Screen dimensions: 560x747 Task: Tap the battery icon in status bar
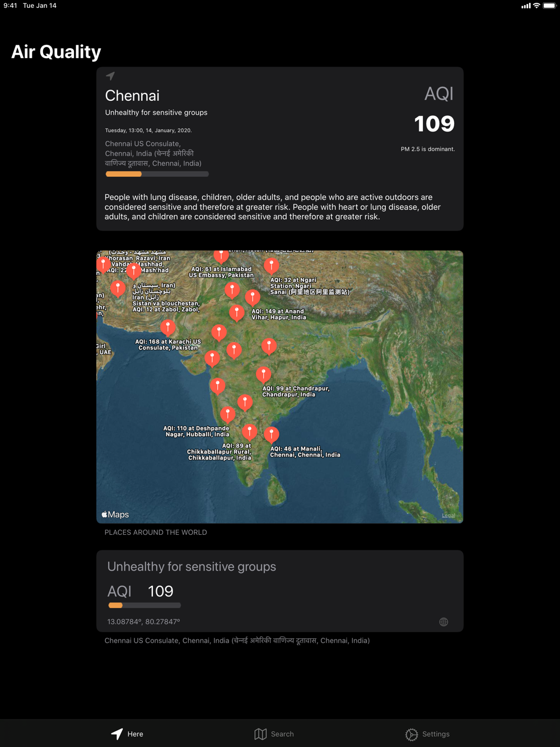[x=549, y=6]
